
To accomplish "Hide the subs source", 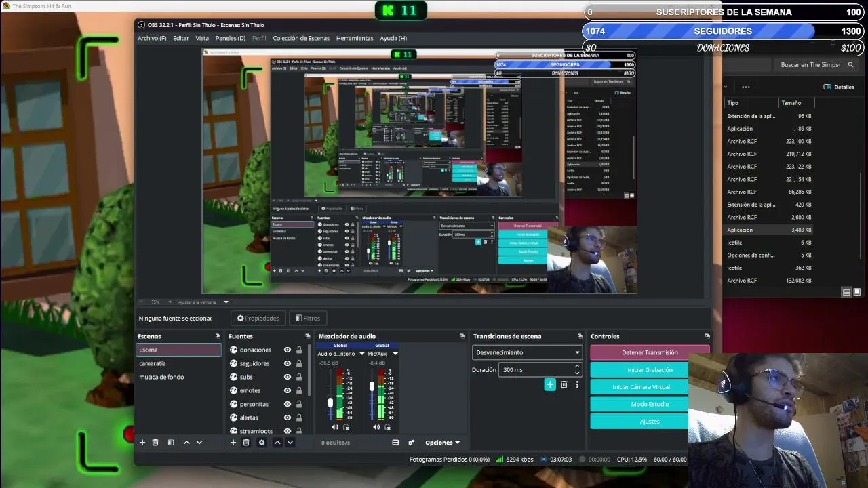I will tap(288, 377).
